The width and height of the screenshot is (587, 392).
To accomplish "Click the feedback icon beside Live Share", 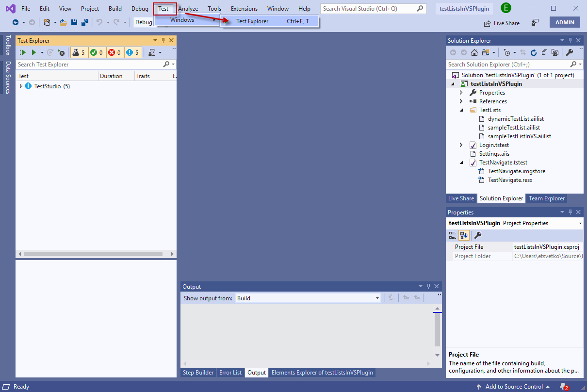I will (x=535, y=22).
